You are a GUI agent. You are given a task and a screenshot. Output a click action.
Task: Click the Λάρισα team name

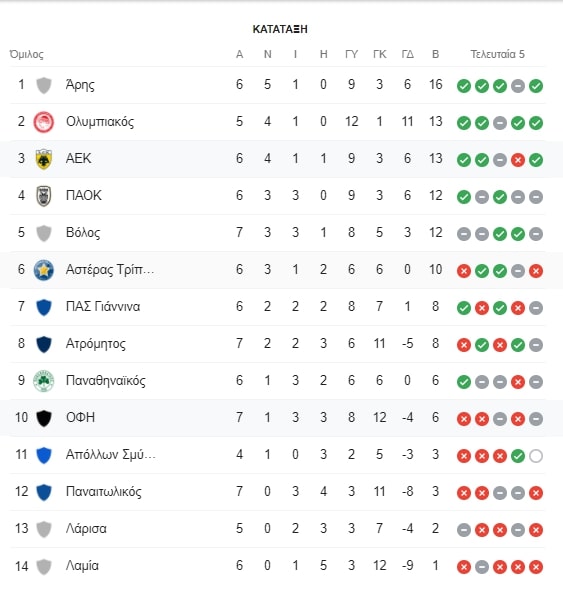coord(86,529)
